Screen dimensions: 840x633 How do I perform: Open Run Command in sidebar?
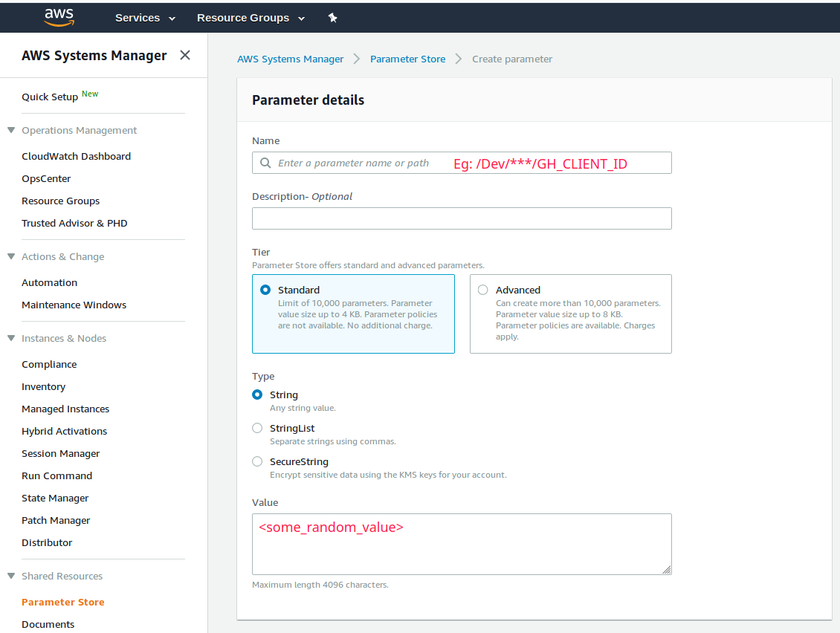point(56,475)
